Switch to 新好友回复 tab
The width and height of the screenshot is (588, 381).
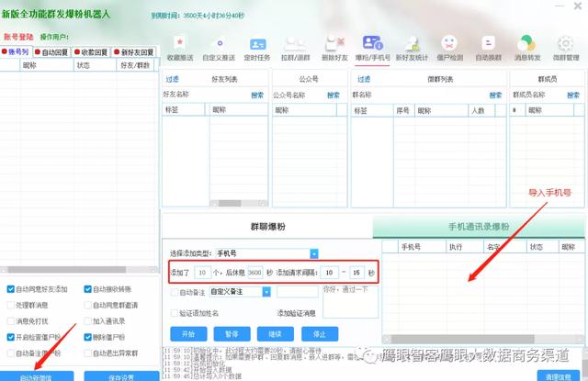click(134, 52)
